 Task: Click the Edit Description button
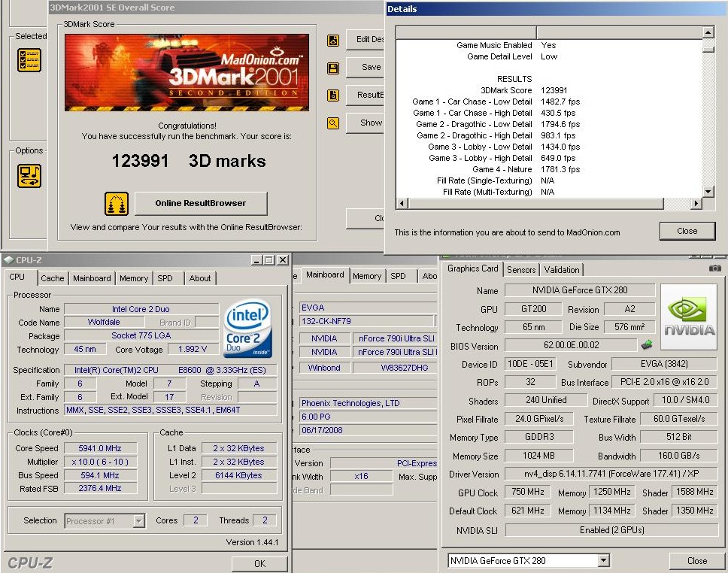pos(366,39)
